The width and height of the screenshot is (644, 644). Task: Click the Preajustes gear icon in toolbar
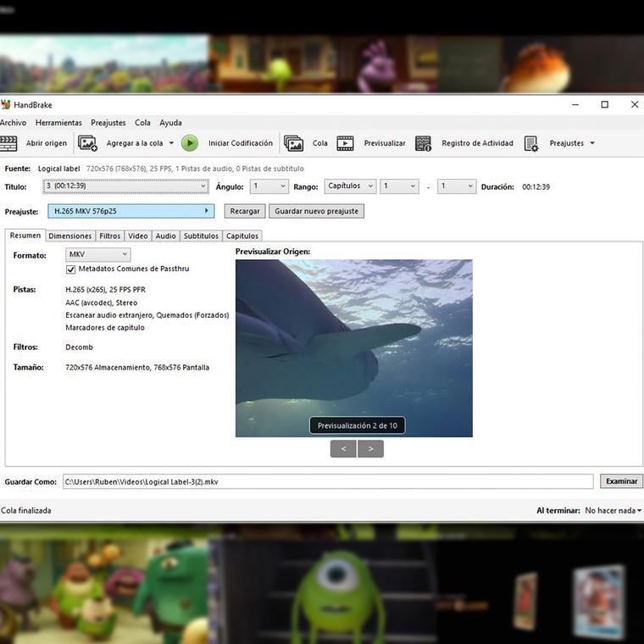531,143
